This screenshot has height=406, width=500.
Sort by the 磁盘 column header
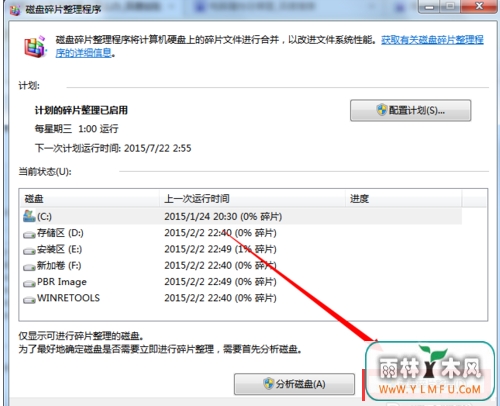[x=89, y=199]
